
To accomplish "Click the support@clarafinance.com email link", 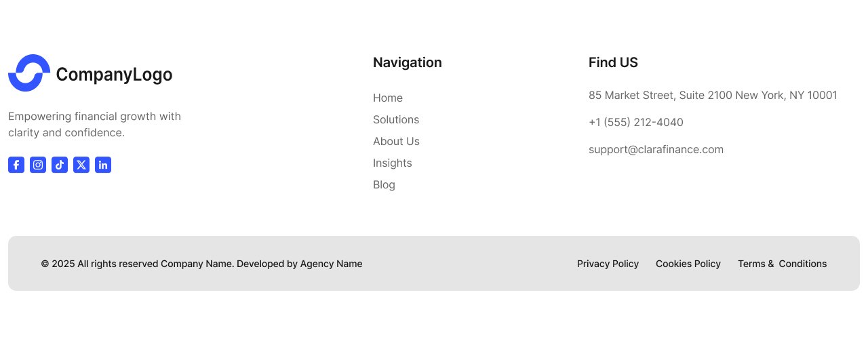I will [x=656, y=150].
